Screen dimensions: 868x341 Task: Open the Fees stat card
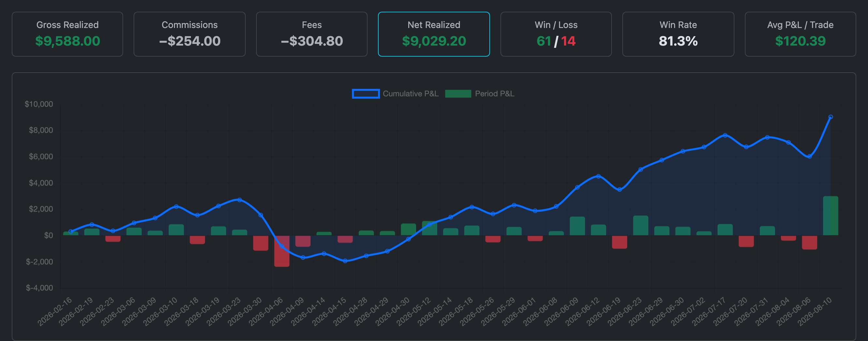(x=312, y=34)
